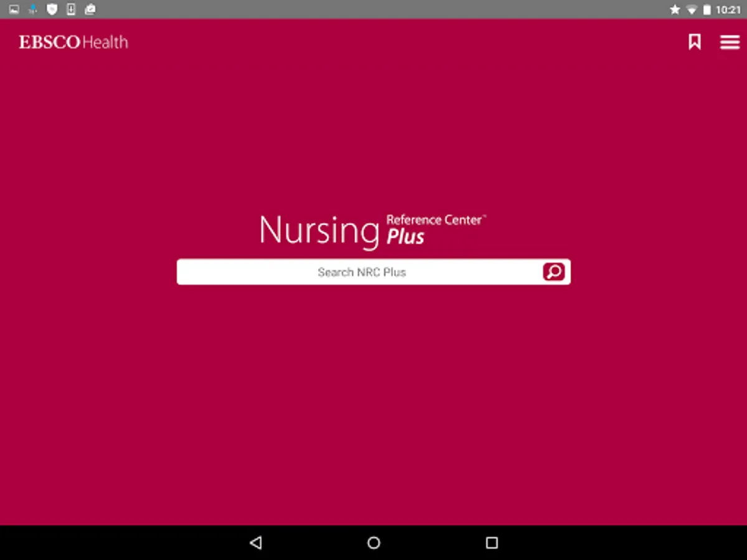This screenshot has height=560, width=747.
Task: Tap the 10:21 clock
Action: point(728,10)
